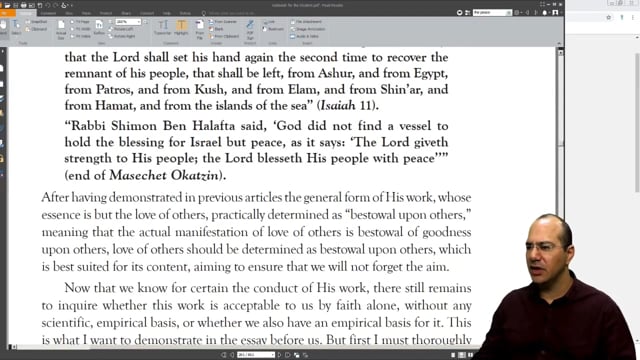This screenshot has width=640, height=360.
Task: Go to the next page
Action: (x=280, y=355)
